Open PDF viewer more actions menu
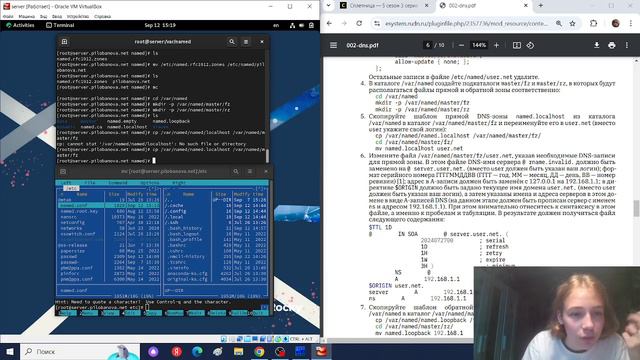Screen dimensions: 640x360 tap(627, 45)
